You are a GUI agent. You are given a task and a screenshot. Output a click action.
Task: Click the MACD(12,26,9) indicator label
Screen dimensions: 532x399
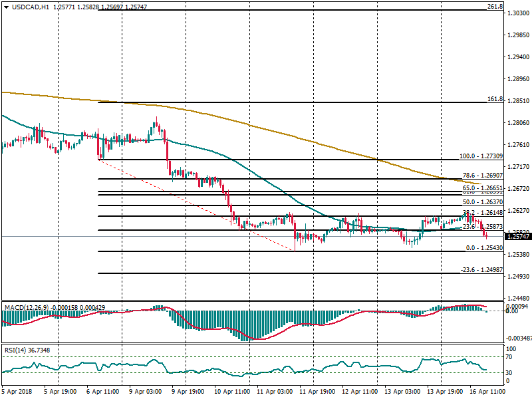(x=27, y=307)
